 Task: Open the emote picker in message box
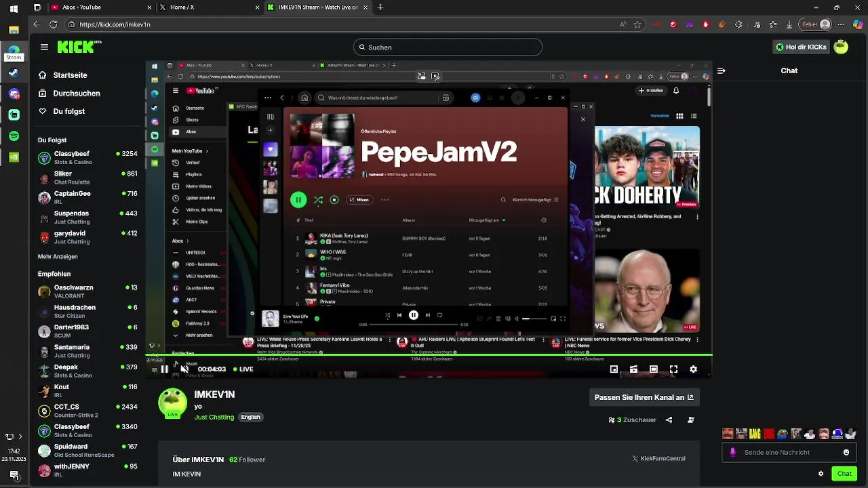(846, 452)
